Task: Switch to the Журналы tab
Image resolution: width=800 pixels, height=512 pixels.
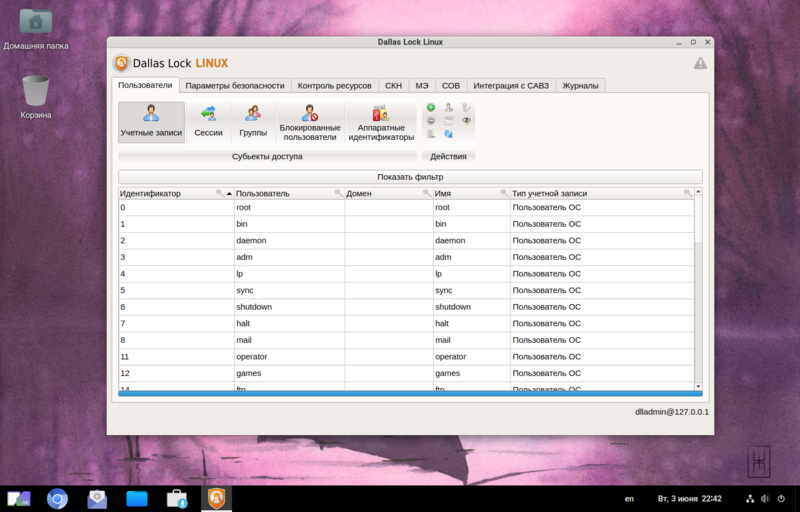Action: click(580, 86)
